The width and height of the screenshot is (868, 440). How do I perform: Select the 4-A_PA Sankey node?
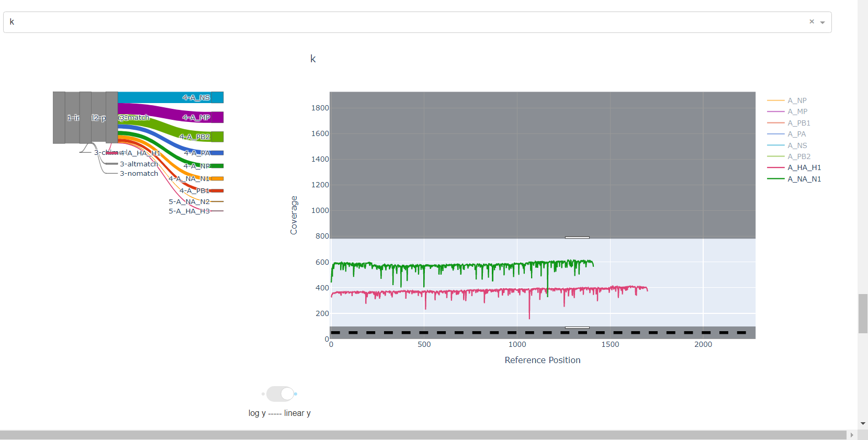[x=218, y=153]
